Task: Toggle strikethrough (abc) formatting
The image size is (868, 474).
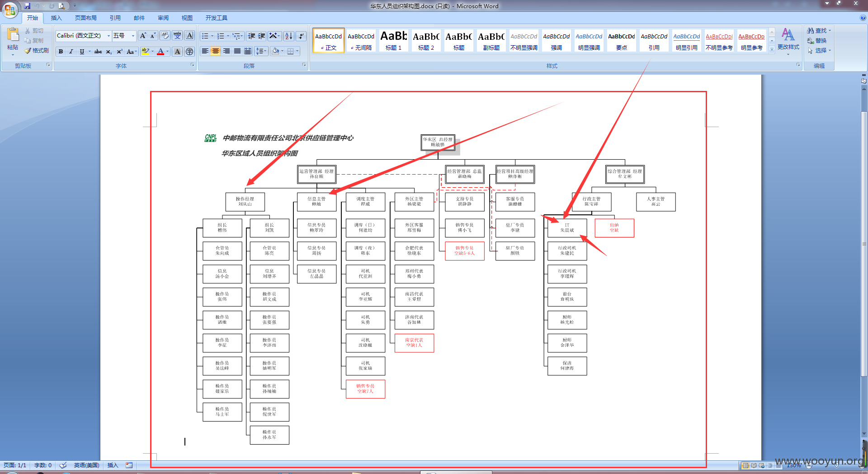Action: pos(98,52)
